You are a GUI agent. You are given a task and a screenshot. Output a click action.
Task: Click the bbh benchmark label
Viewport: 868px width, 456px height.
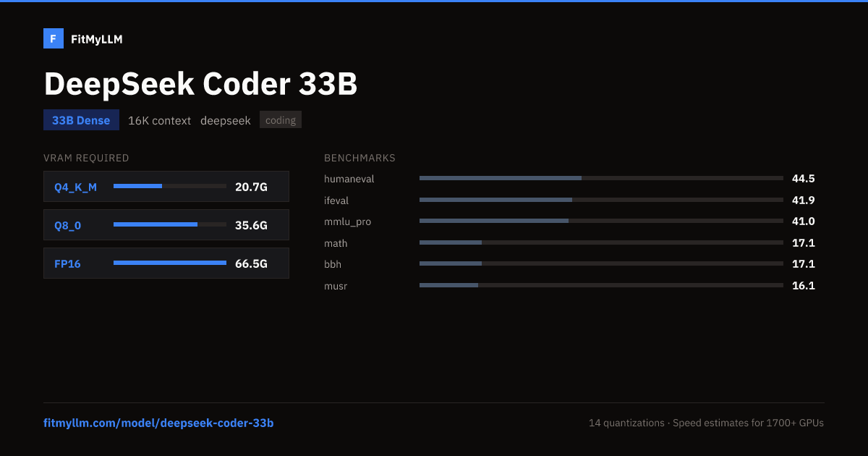[x=332, y=264]
